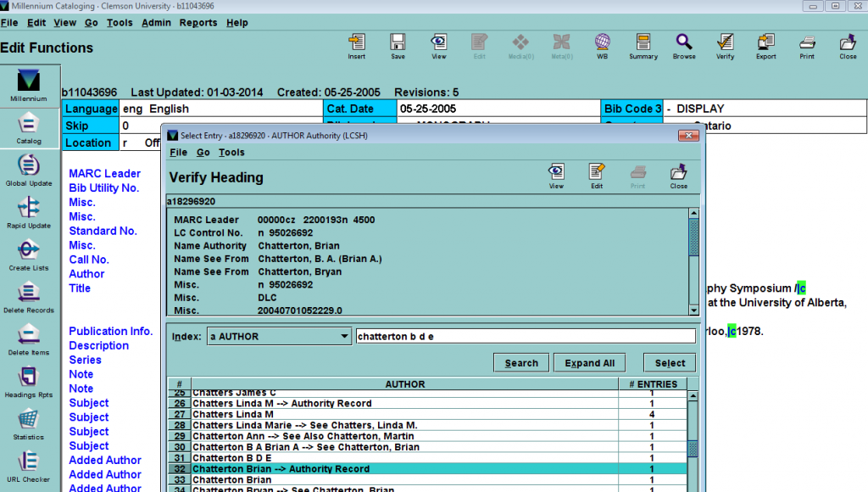Click the AUTHOR column header
868x492 pixels.
[x=404, y=384]
